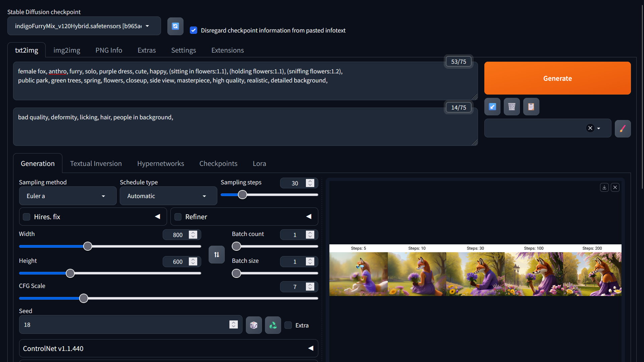Open the Lora tab
Viewport: 644px width, 362px height.
(x=259, y=164)
